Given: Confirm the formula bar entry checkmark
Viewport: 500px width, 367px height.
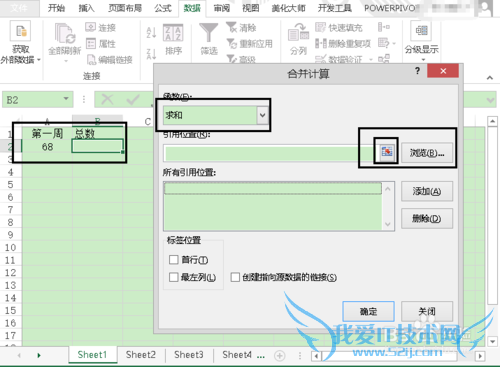Looking at the screenshot, I should pyautogui.click(x=133, y=99).
